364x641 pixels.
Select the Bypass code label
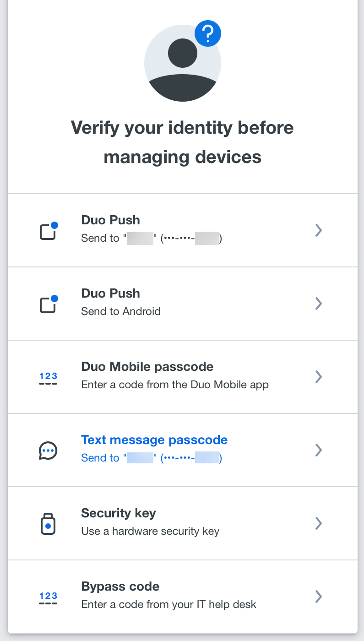pyautogui.click(x=120, y=587)
